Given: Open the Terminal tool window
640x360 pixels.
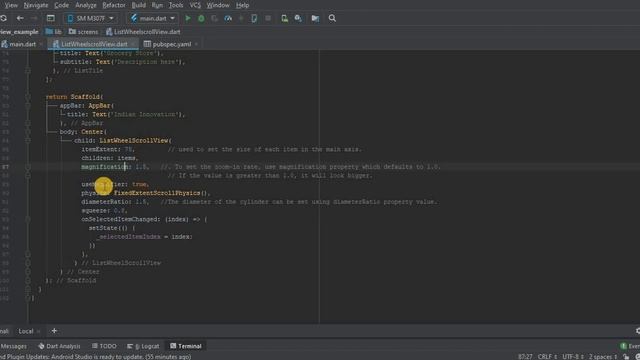Looking at the screenshot, I should click(x=186, y=346).
